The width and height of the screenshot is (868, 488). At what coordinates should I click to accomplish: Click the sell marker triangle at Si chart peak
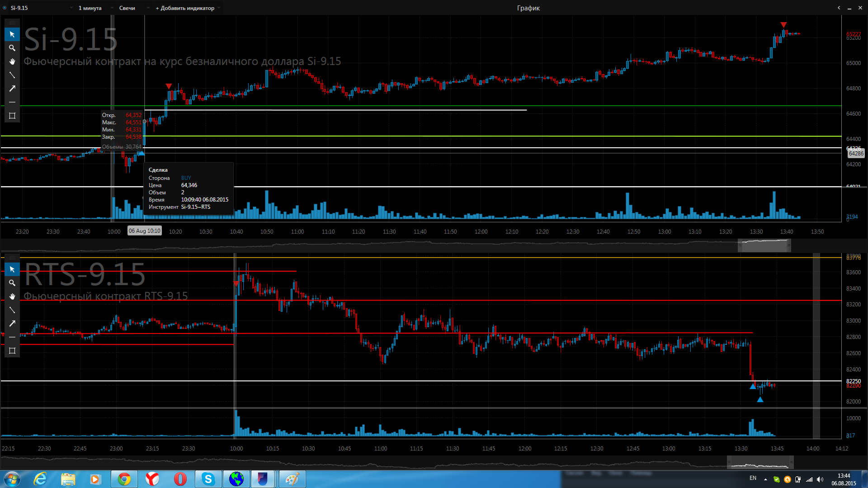click(783, 25)
